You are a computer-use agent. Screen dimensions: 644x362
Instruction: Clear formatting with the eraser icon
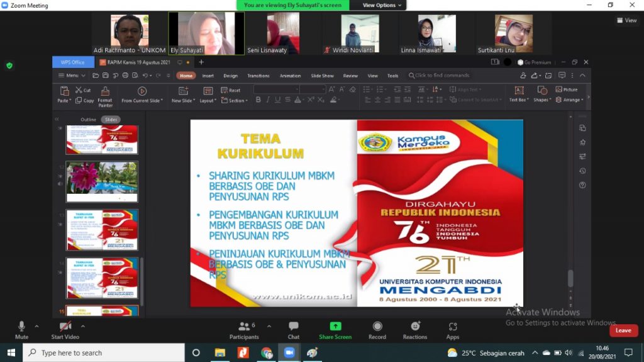coord(352,89)
